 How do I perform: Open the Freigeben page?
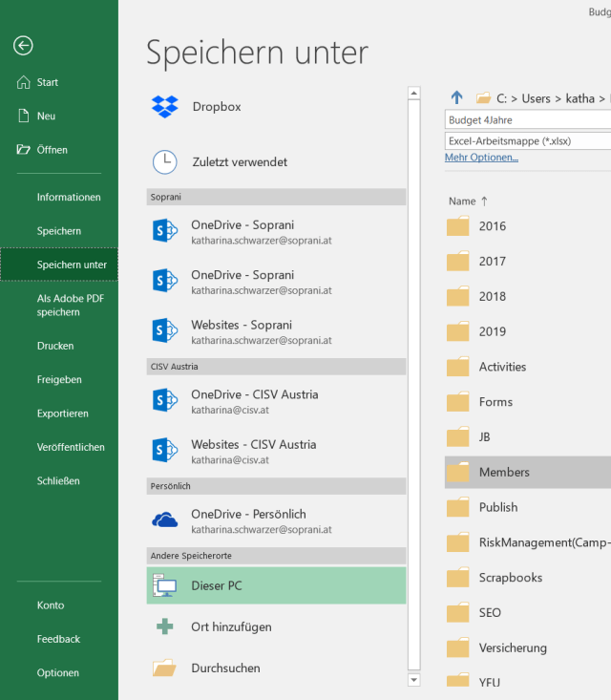59,379
